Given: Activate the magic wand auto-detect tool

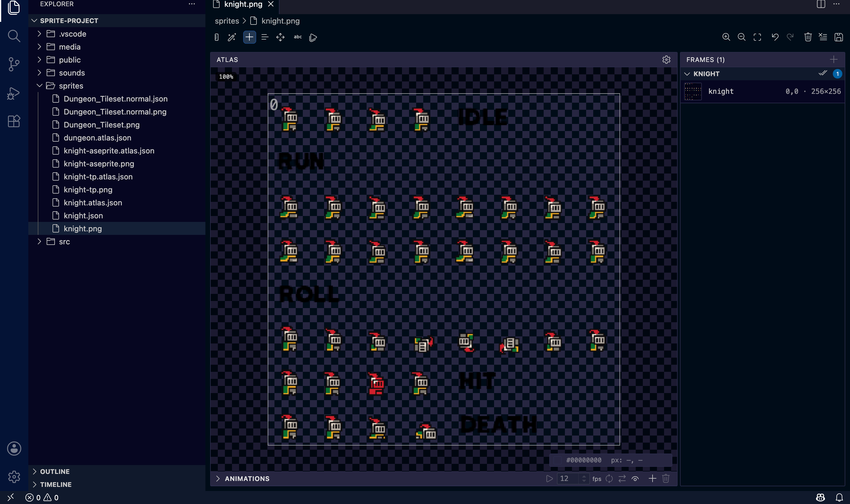Looking at the screenshot, I should [x=232, y=37].
